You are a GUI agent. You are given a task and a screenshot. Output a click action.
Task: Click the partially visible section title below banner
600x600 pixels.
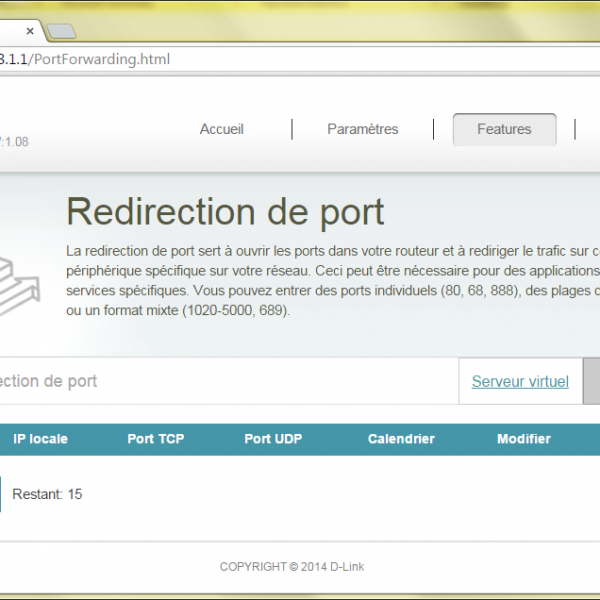pos(48,381)
